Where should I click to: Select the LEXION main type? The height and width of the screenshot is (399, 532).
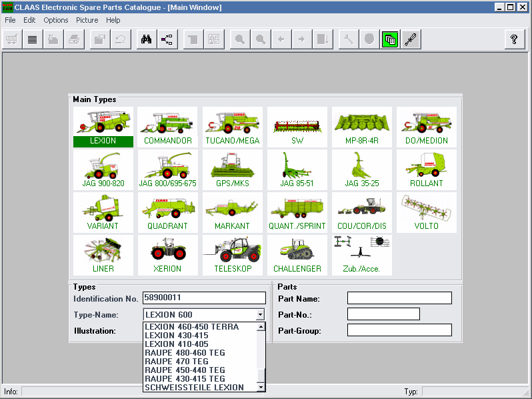pyautogui.click(x=103, y=127)
